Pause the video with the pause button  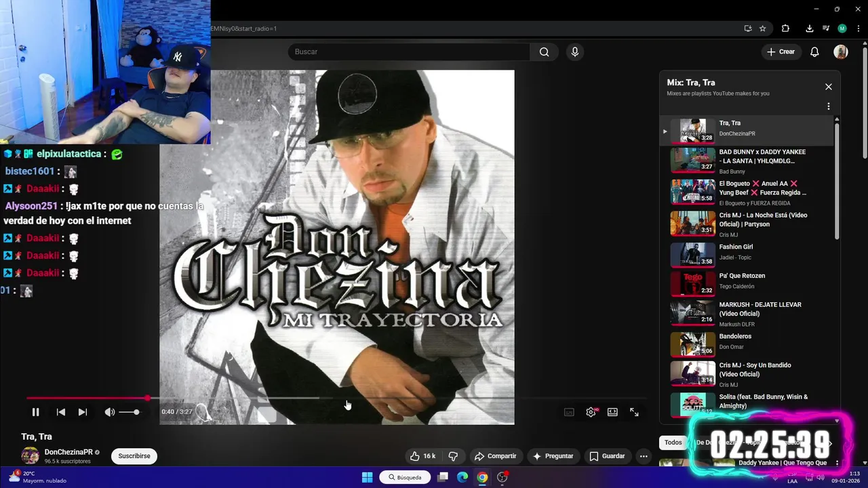coord(35,412)
